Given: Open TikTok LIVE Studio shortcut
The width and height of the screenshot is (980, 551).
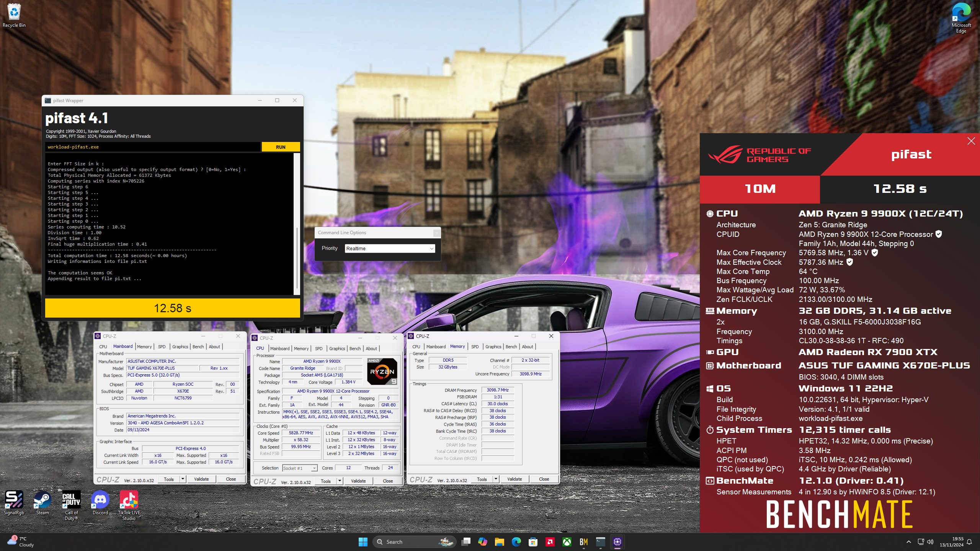Looking at the screenshot, I should click(x=129, y=505).
